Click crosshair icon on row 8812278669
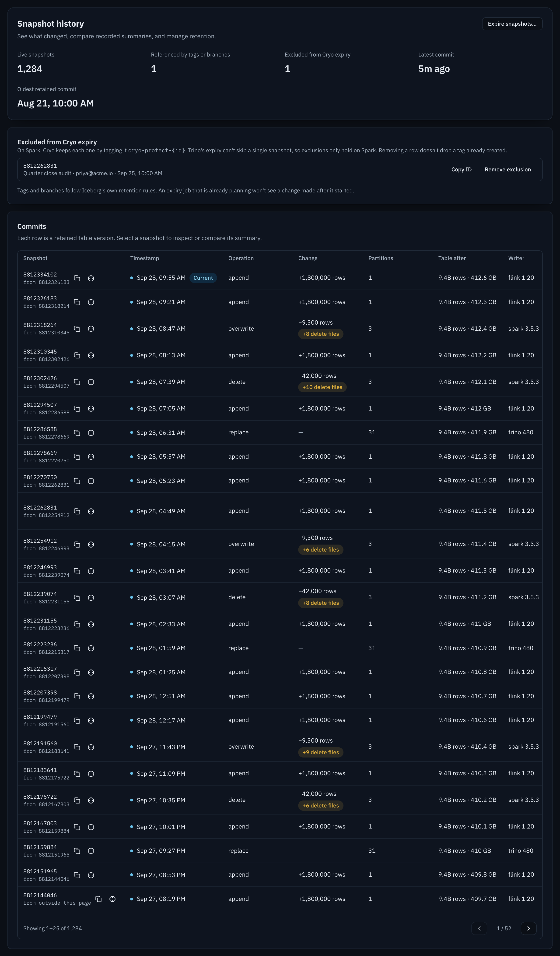 point(91,457)
